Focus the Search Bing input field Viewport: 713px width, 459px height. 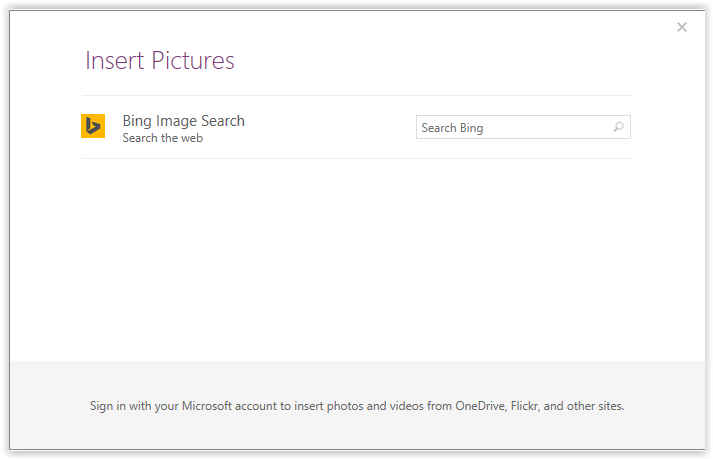click(x=523, y=127)
